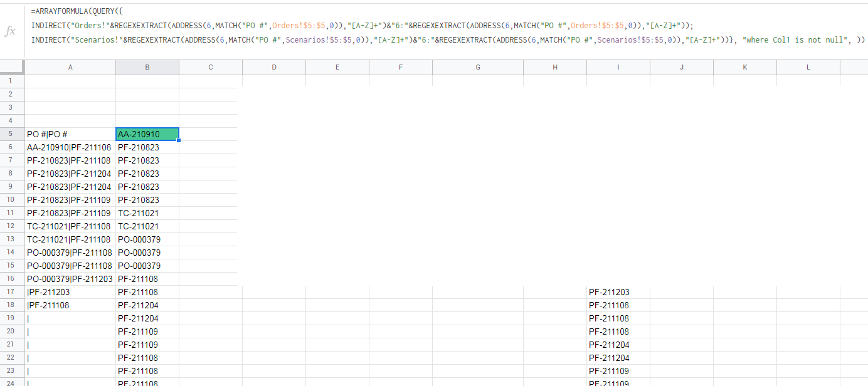Image resolution: width=868 pixels, height=386 pixels.
Task: Select column H header
Action: (555, 67)
